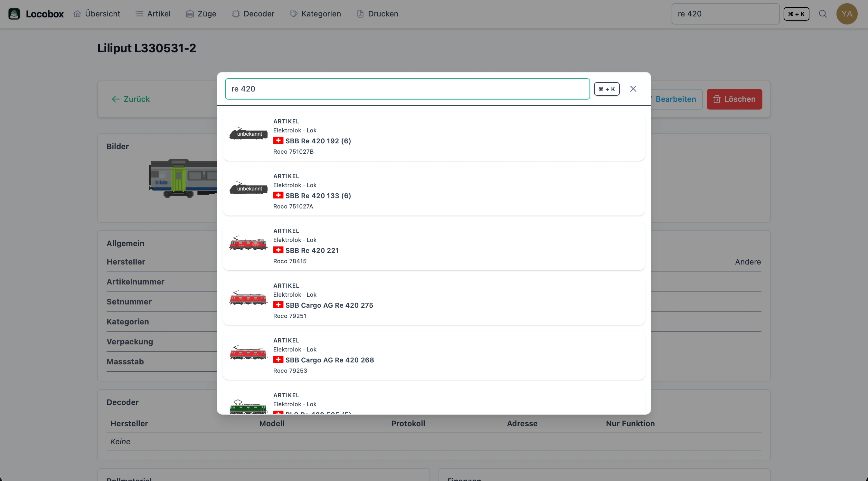Open the Kategorien menu item
The width and height of the screenshot is (868, 481).
(316, 14)
